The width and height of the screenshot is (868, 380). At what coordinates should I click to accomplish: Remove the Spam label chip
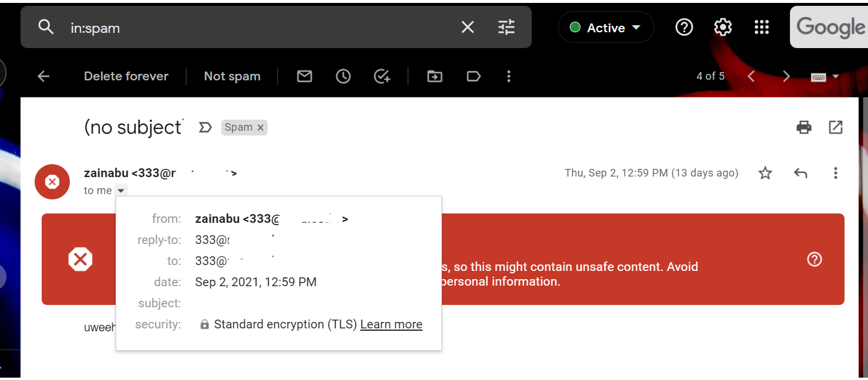click(x=261, y=127)
